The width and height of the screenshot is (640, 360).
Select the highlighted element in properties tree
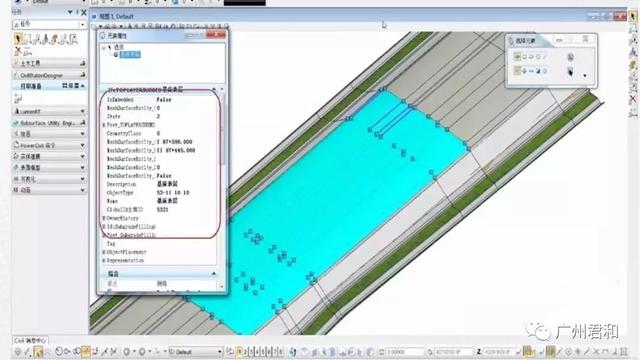(x=130, y=54)
